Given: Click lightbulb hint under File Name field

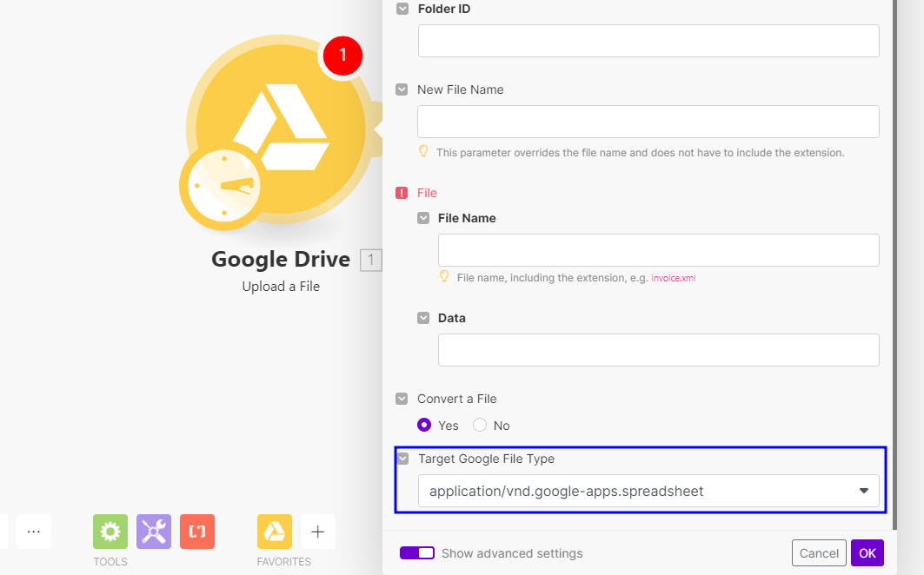Looking at the screenshot, I should click(x=444, y=276).
